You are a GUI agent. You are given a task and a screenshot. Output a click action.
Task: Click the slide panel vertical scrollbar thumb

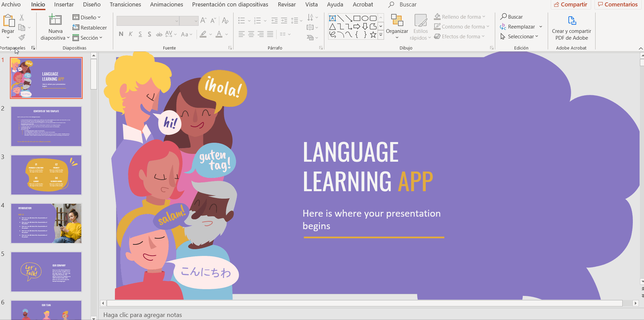click(94, 74)
